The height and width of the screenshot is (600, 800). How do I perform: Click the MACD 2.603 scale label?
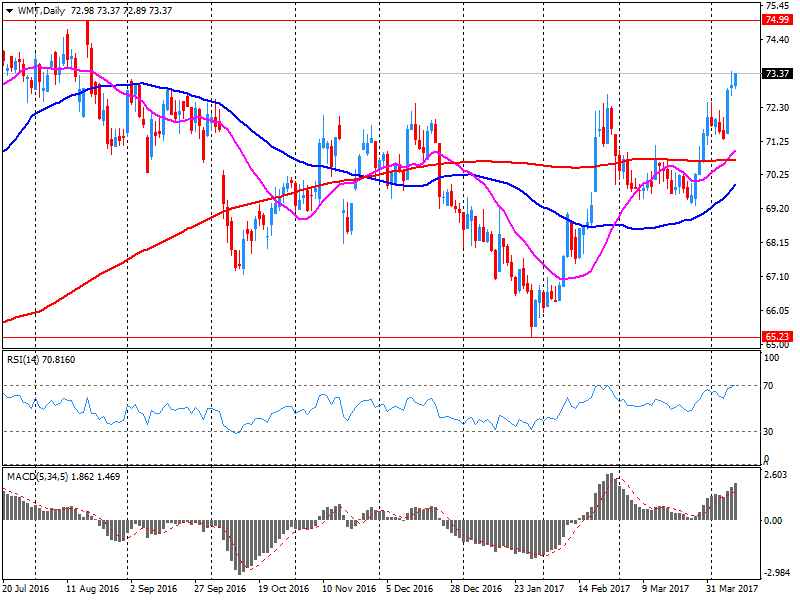tap(776, 474)
